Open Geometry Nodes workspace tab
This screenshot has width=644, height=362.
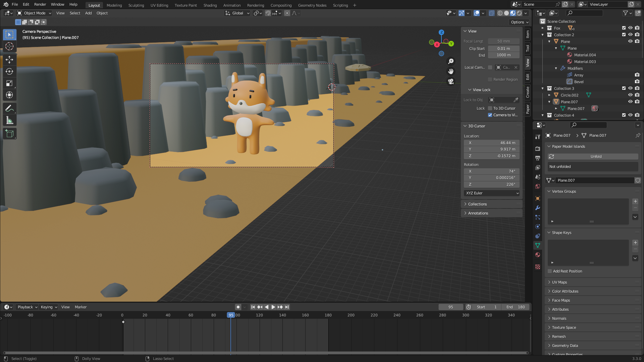[312, 5]
